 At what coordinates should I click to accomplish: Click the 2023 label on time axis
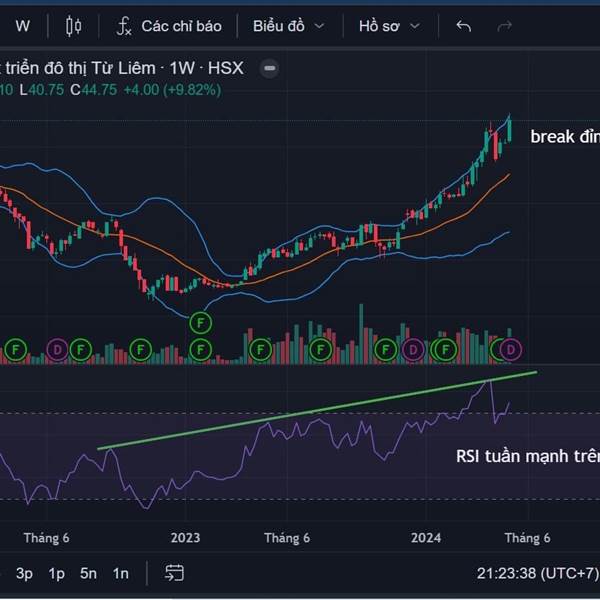[185, 538]
